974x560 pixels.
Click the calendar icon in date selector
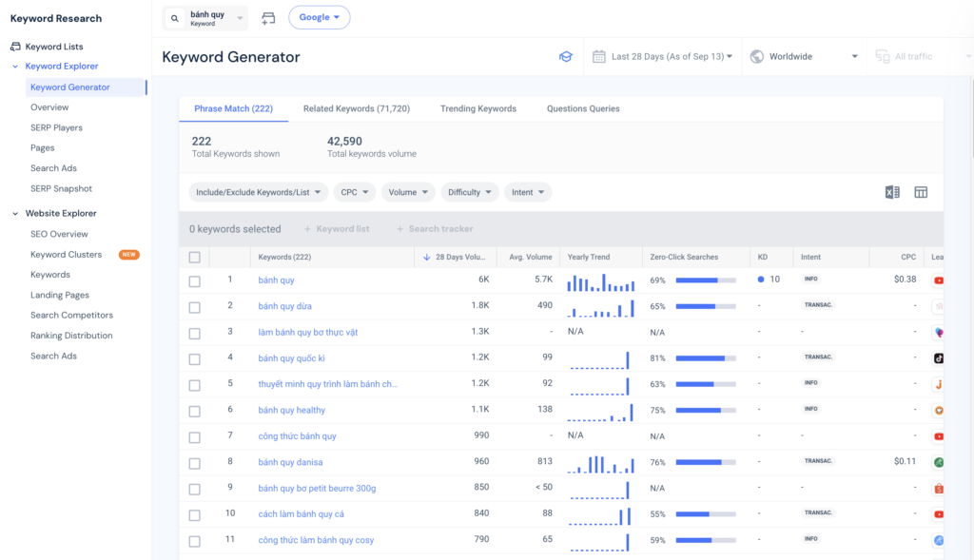point(598,57)
